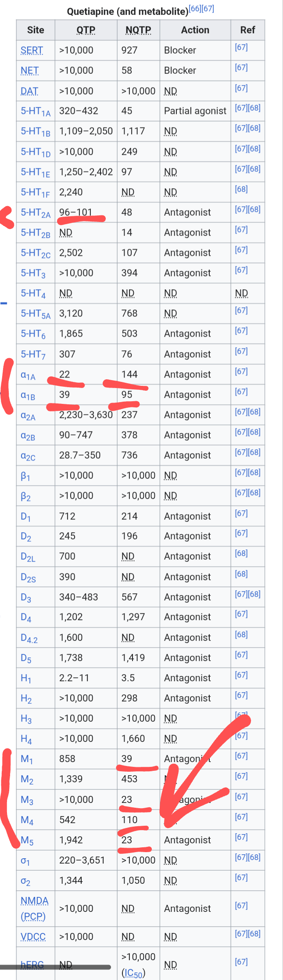Select the ND abbreviation in DAT action cell
Image resolution: width=283 pixels, height=980 pixels.
click(171, 91)
